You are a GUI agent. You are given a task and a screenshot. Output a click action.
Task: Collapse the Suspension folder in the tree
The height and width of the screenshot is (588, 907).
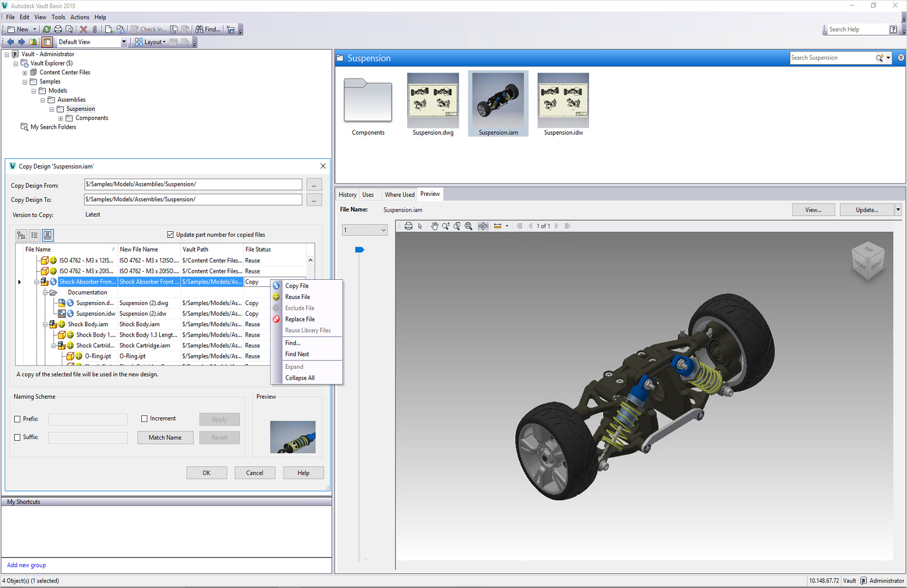[52, 109]
